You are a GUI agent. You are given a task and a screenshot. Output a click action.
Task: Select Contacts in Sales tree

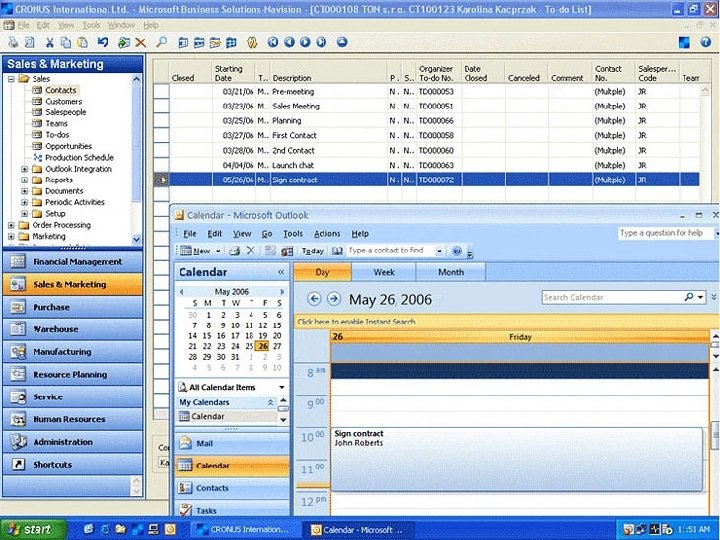coord(61,90)
